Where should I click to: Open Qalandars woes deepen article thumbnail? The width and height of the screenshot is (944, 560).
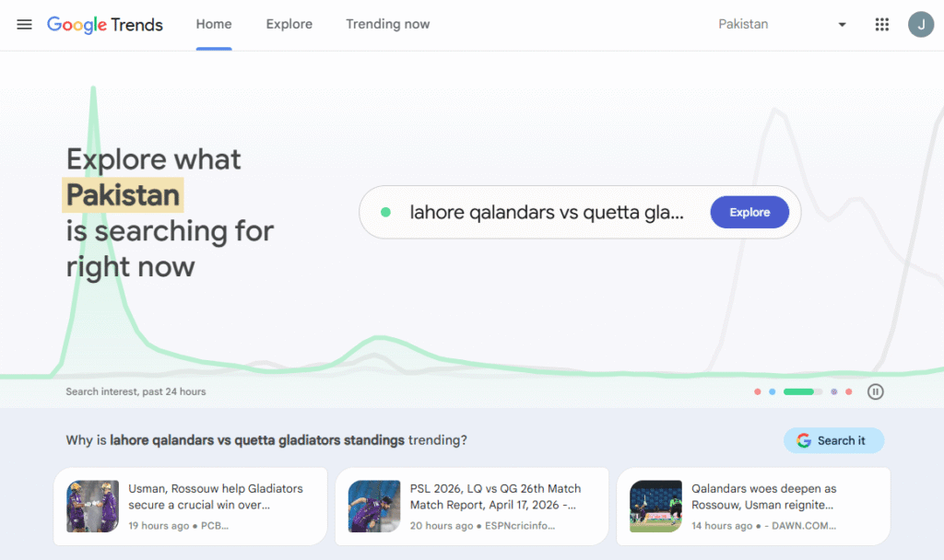pyautogui.click(x=655, y=507)
